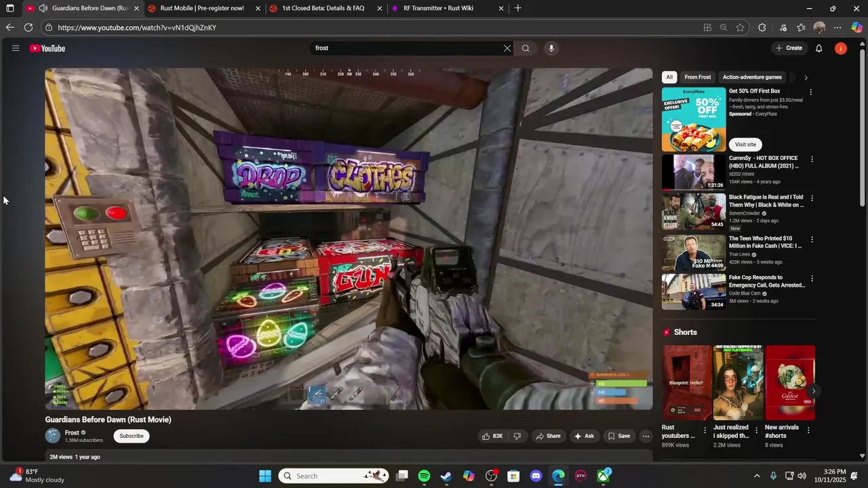Open the media control music icon
This screenshot has width=868, height=488.
coord(783,28)
